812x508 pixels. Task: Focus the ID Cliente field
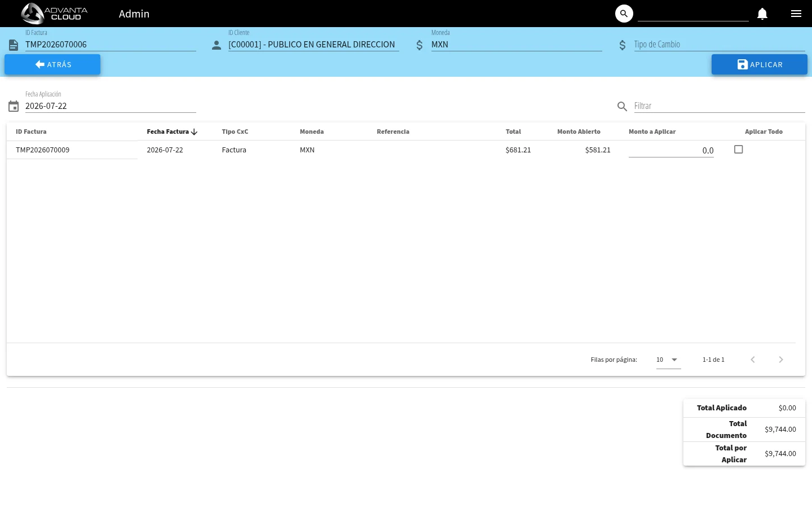[314, 45]
